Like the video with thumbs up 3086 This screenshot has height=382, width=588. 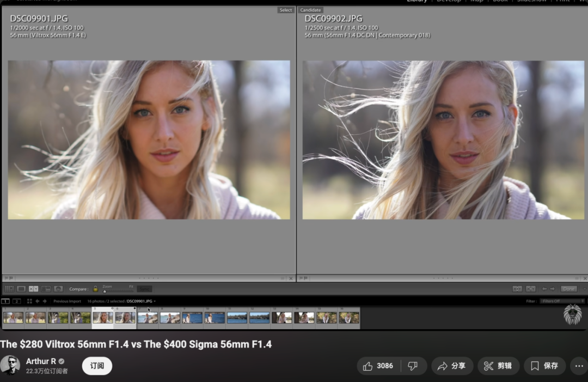point(378,366)
